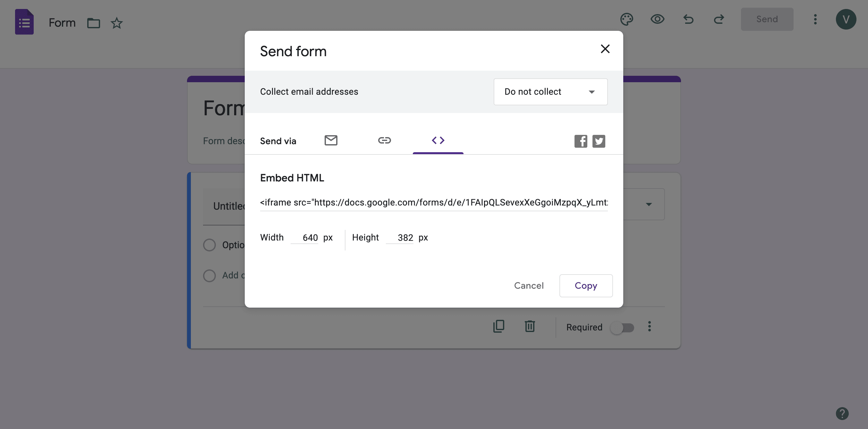
Task: Preview the form with eye icon
Action: pos(657,19)
